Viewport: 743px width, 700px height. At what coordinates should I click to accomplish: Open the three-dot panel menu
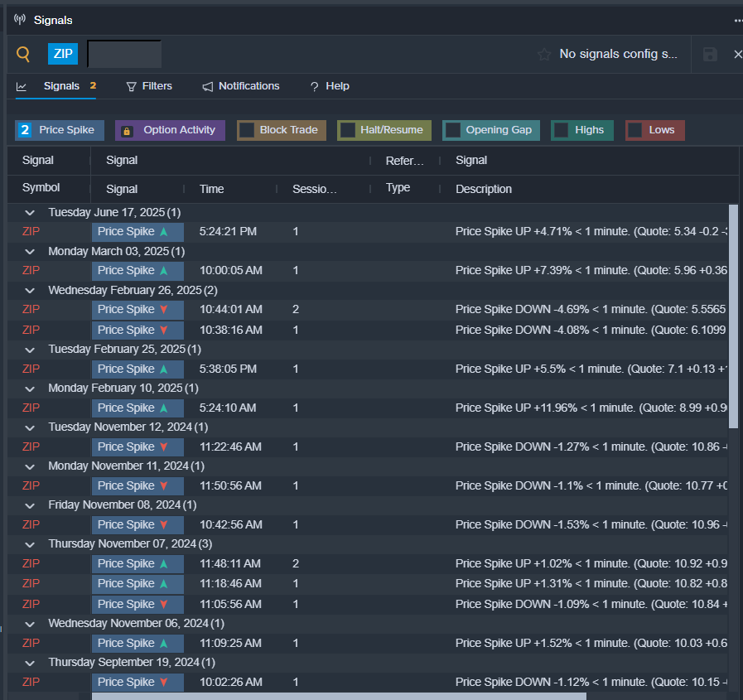pos(738,21)
